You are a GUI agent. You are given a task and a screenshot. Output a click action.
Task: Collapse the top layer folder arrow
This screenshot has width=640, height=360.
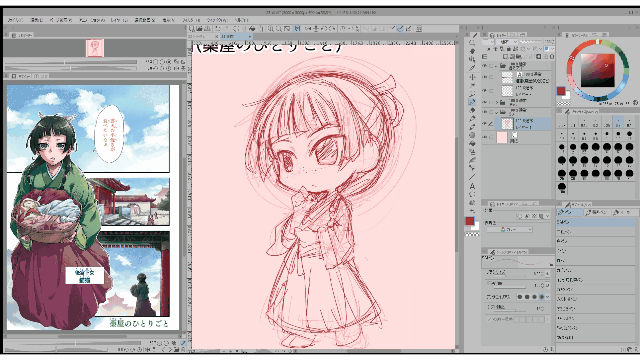point(496,66)
